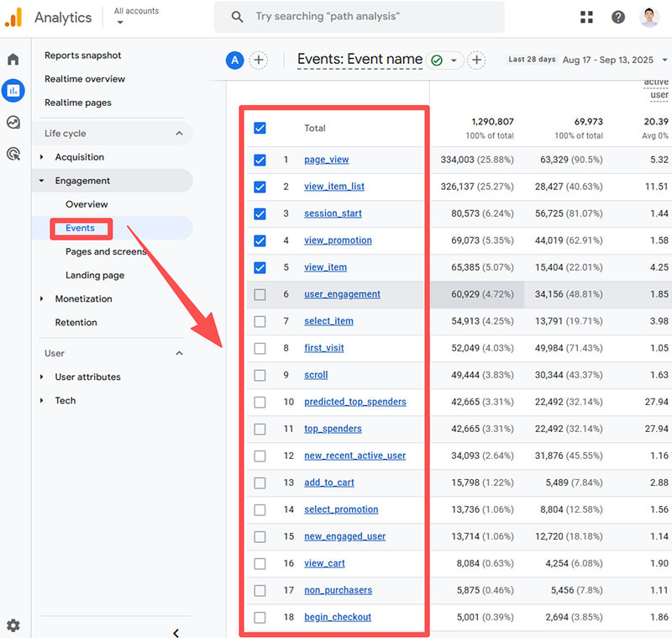
Task: Open the Admin settings gear icon
Action: [x=13, y=625]
